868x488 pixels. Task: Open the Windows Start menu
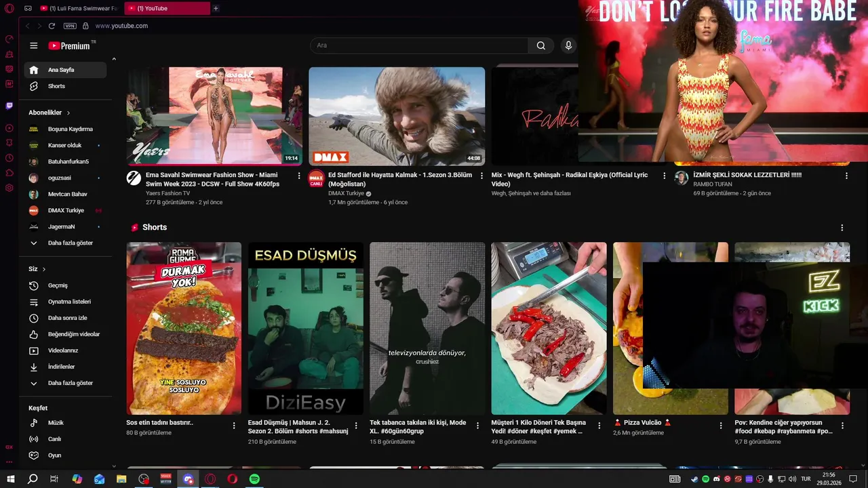coord(10,479)
